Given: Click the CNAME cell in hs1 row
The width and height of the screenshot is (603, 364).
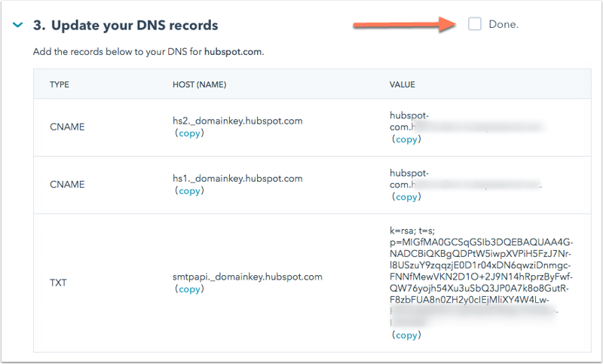Looking at the screenshot, I should pyautogui.click(x=67, y=185).
